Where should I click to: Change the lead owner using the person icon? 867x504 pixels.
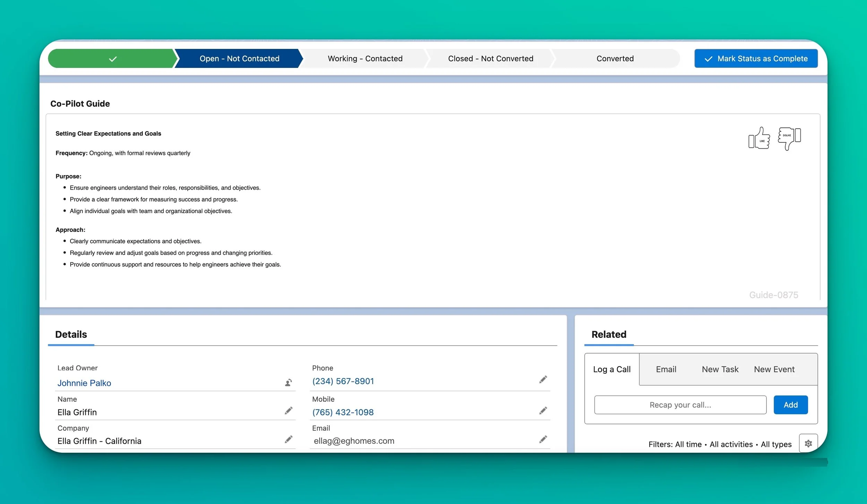(x=288, y=383)
